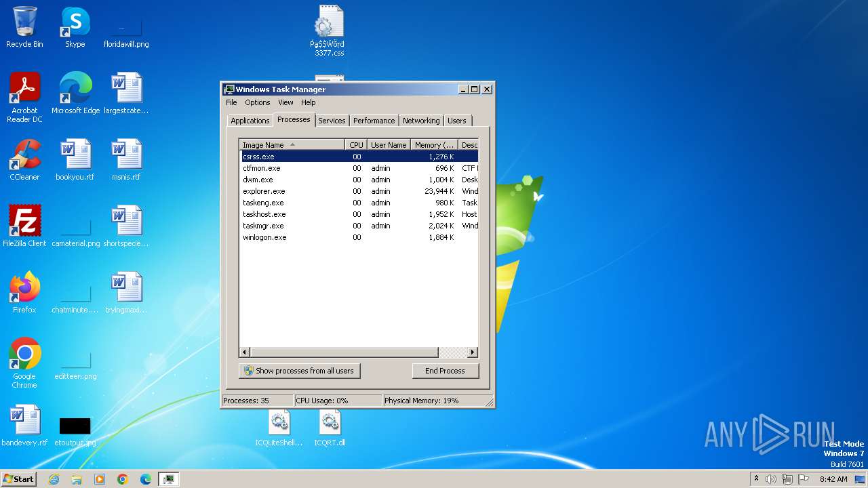
Task: Select the winlogon.exe process
Action: coord(359,237)
